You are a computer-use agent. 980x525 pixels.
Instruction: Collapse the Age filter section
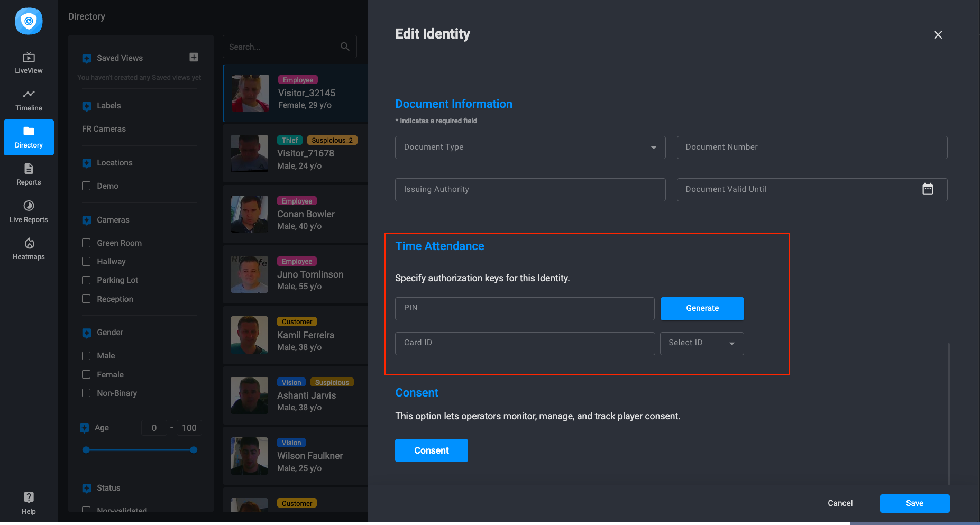click(85, 428)
